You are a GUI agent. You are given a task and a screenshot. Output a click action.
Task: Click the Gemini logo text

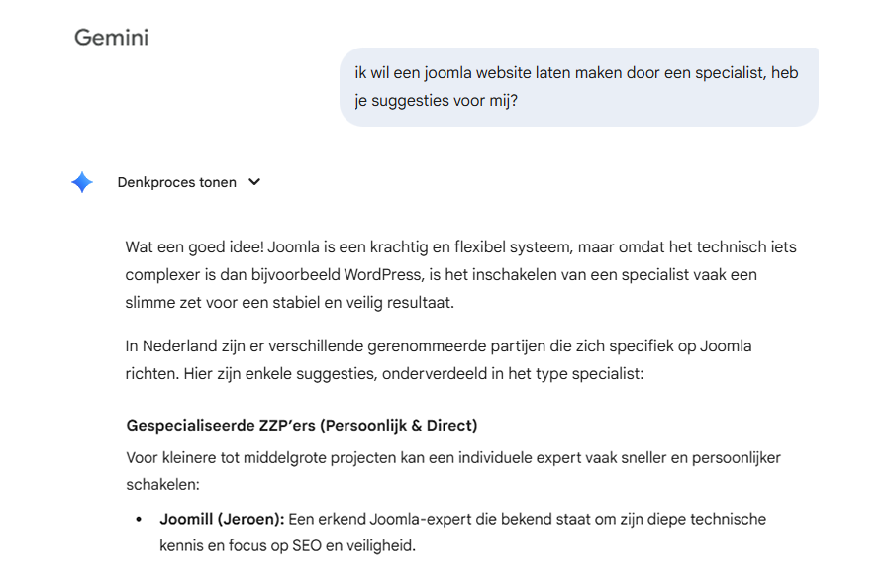[x=111, y=38]
